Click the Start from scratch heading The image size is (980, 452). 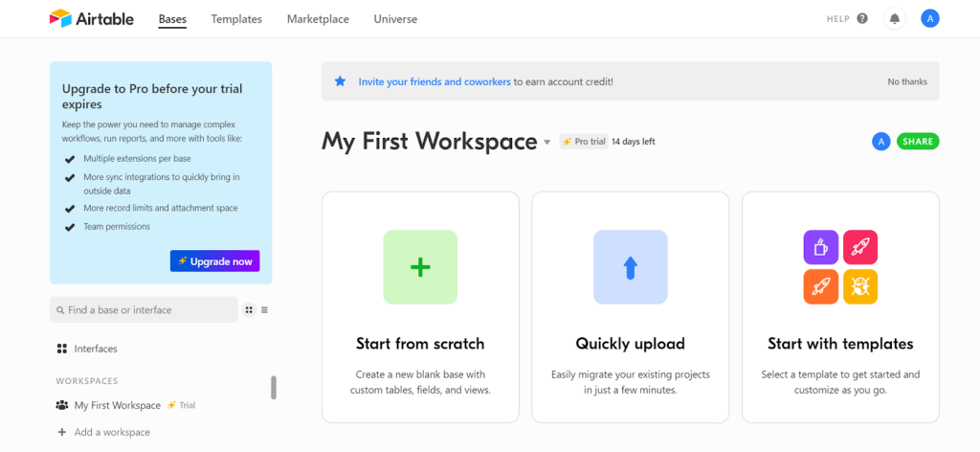(420, 343)
